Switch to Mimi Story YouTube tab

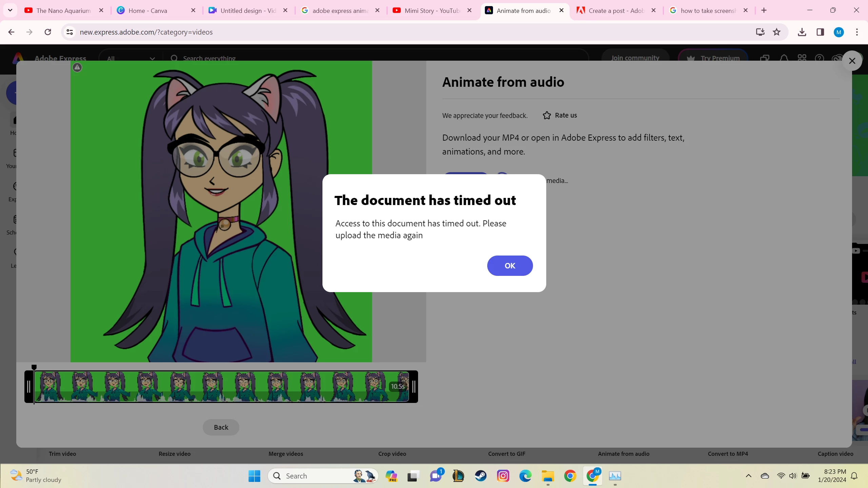432,11
